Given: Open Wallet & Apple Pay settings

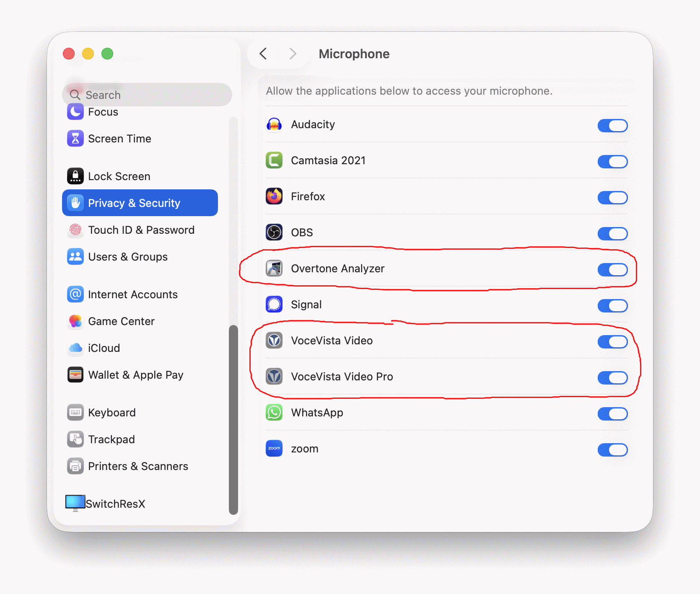Looking at the screenshot, I should [135, 375].
